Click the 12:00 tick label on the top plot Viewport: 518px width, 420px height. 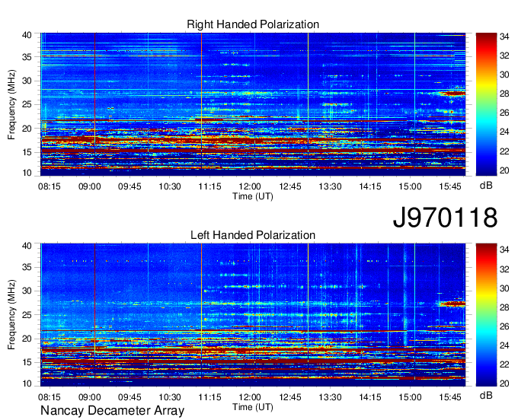(250, 186)
